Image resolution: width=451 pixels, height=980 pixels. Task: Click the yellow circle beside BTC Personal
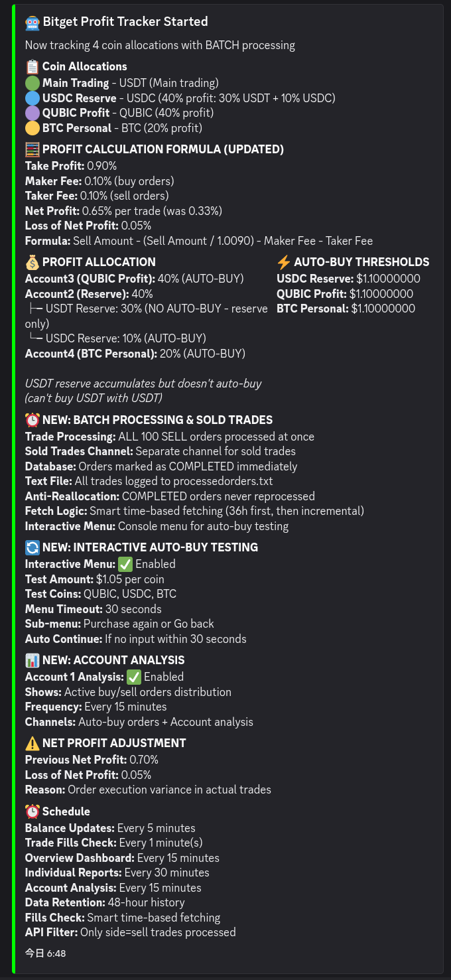click(32, 128)
